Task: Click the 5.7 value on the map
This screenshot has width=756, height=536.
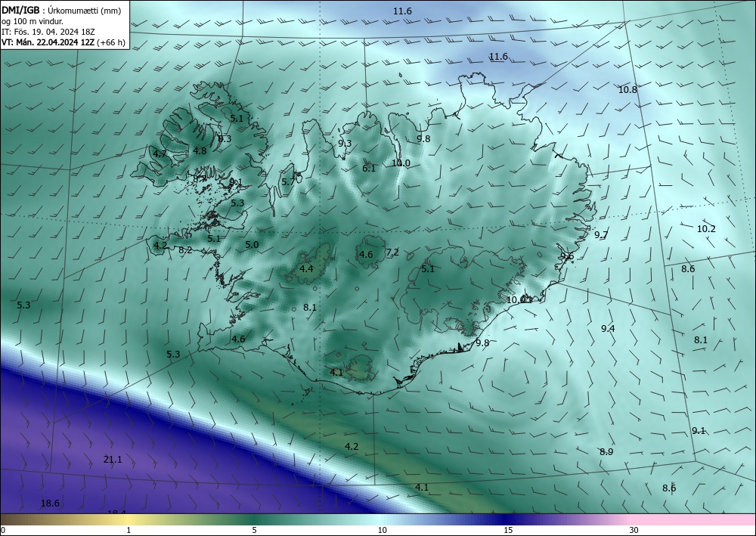Action: (x=288, y=181)
